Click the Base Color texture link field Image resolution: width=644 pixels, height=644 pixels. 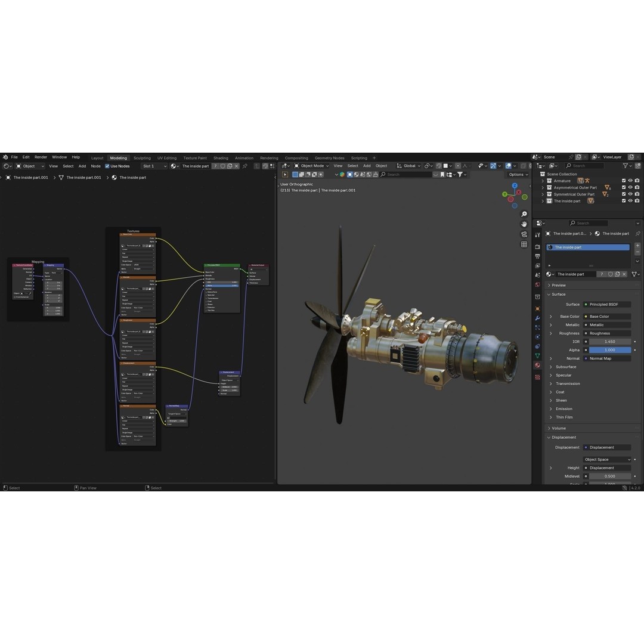click(606, 316)
